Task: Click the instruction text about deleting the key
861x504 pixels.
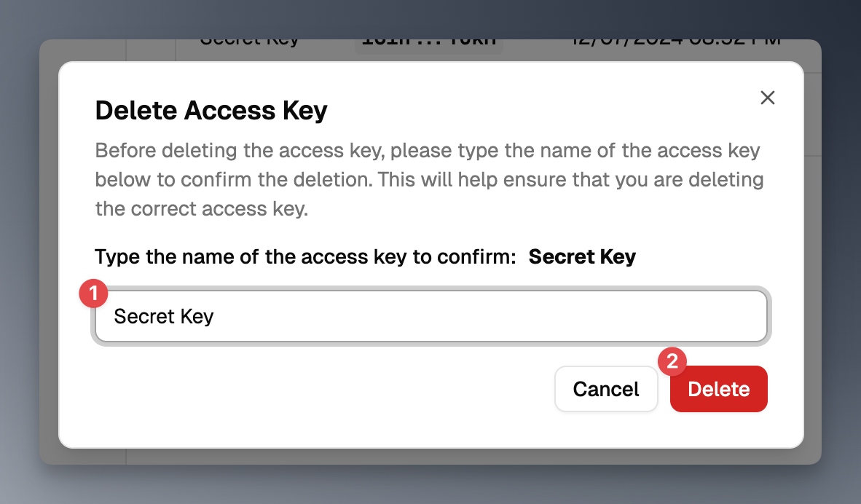Action: coord(428,179)
